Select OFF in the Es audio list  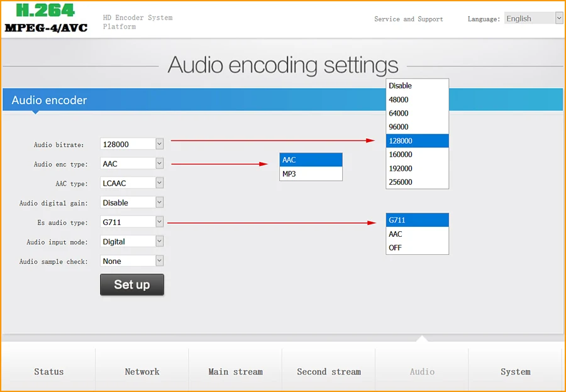(x=418, y=248)
